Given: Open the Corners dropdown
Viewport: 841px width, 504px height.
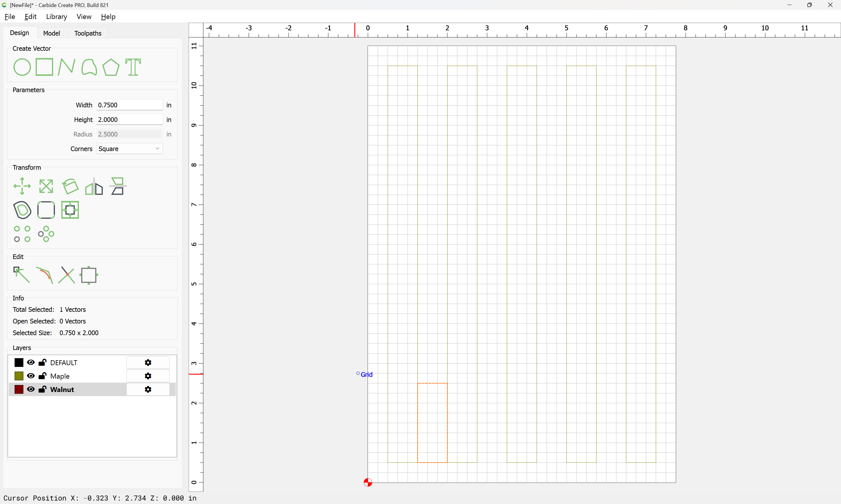Looking at the screenshot, I should tap(129, 149).
